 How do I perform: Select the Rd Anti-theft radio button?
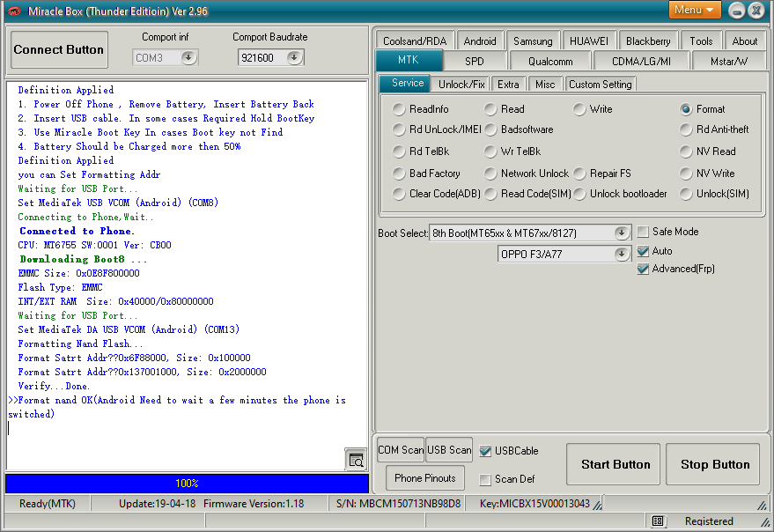coord(686,129)
